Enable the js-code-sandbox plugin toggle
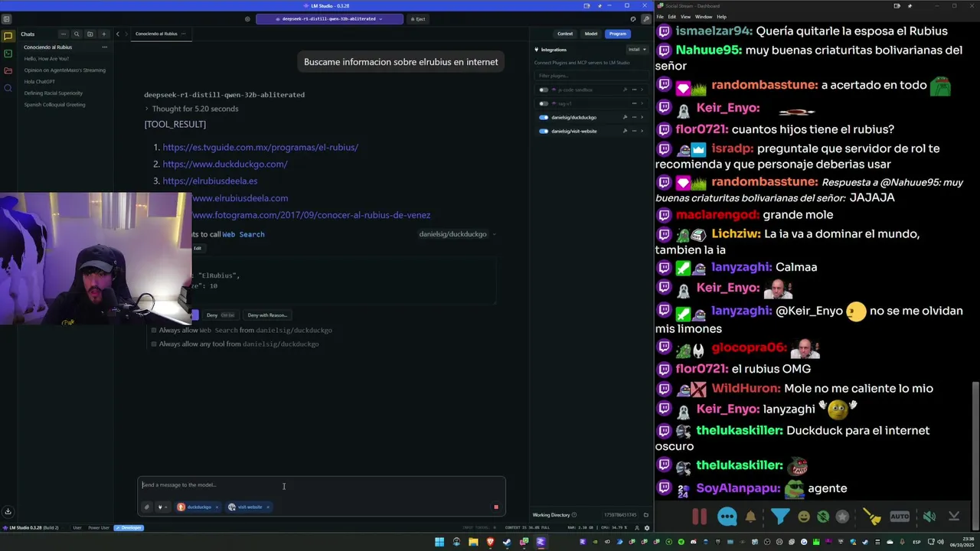Screen dimensions: 980x551 pos(544,90)
